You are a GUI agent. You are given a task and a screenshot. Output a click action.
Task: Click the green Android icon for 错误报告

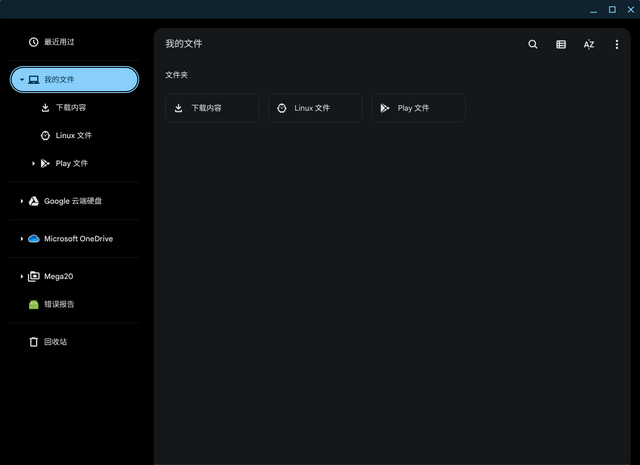33,304
